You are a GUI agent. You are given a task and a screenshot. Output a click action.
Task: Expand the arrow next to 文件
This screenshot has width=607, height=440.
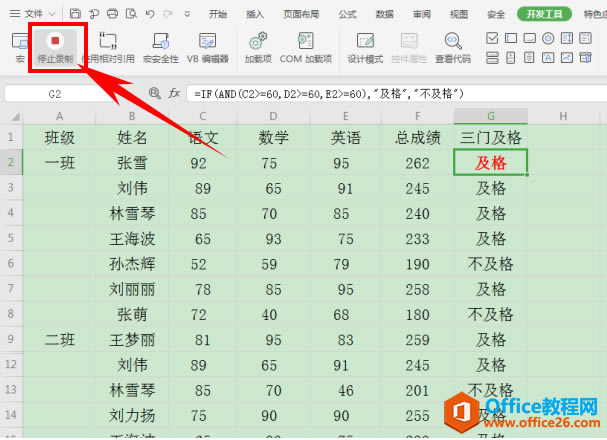(x=52, y=14)
